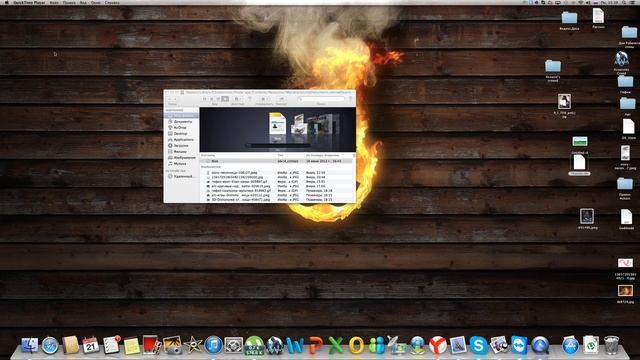
Task: Open Finder from the Dock
Action: [29, 345]
